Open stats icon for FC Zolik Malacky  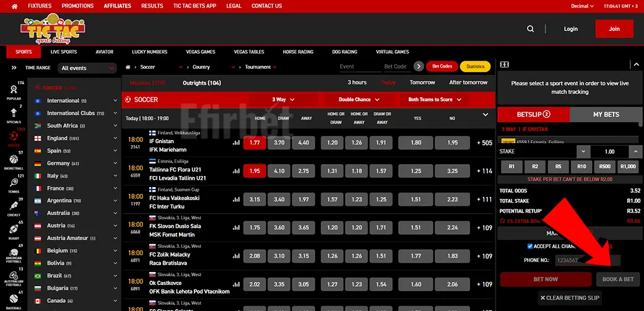point(236,256)
